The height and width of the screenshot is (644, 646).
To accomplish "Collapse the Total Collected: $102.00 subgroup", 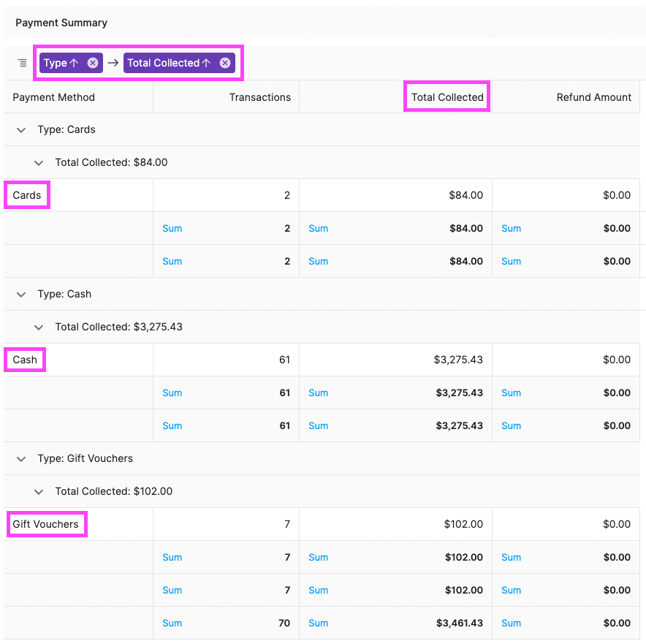I will click(x=39, y=492).
